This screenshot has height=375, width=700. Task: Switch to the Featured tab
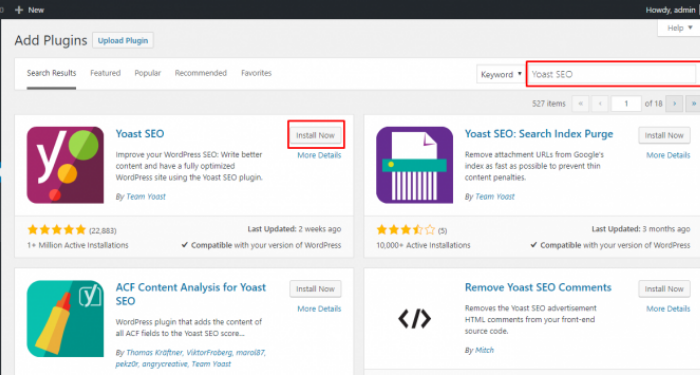(105, 73)
